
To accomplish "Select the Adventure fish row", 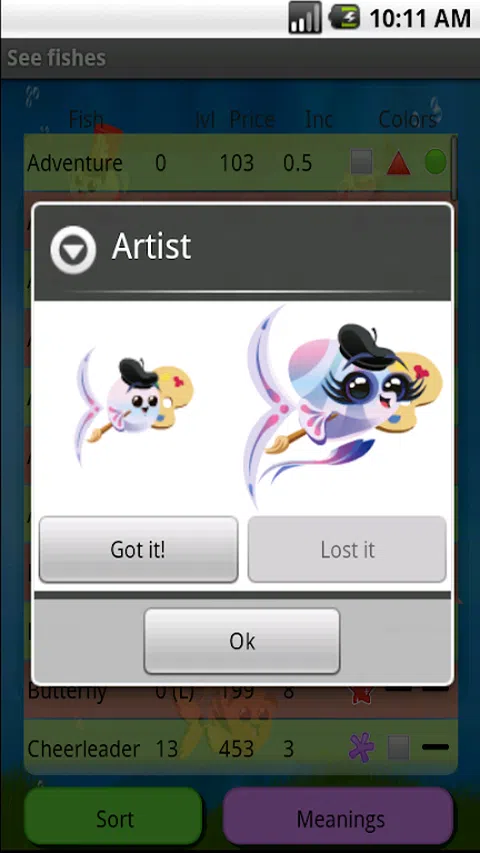I will tap(238, 163).
